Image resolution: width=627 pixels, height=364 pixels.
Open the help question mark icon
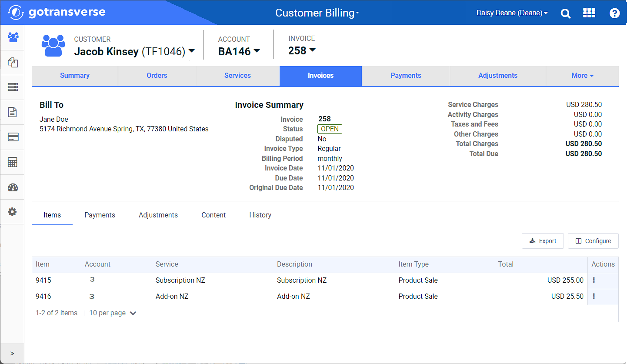click(x=614, y=13)
